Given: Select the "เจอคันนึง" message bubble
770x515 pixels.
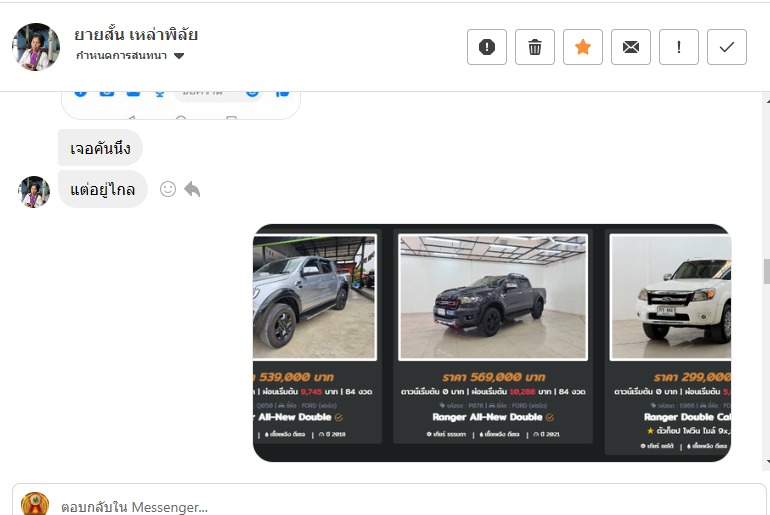Looking at the screenshot, I should tap(100, 148).
